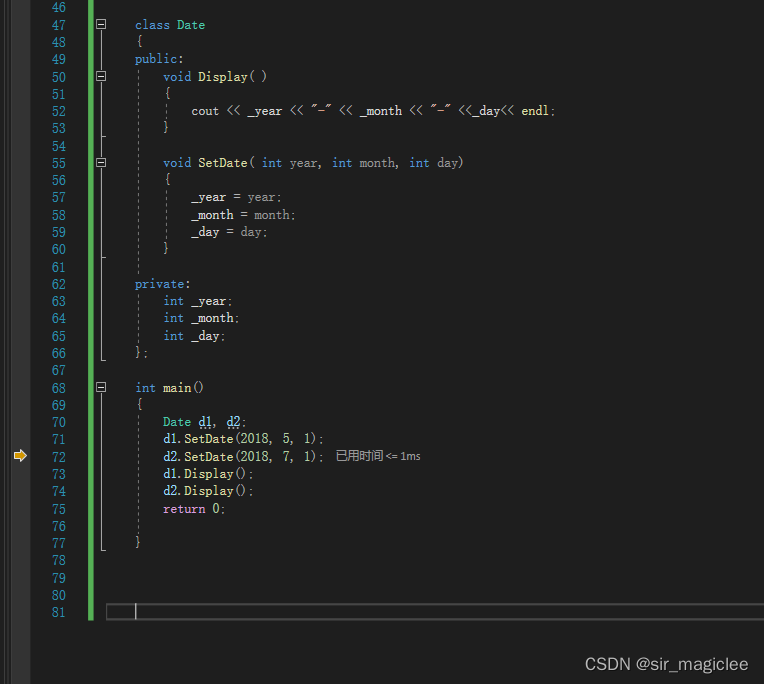Viewport: 764px width, 684px height.
Task: Click 'int _year;' member declaration
Action: pos(198,301)
